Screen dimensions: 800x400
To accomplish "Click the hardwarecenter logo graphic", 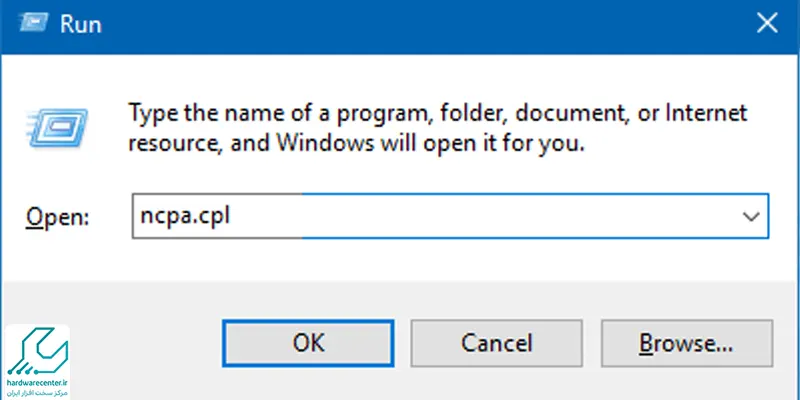I will [37, 351].
